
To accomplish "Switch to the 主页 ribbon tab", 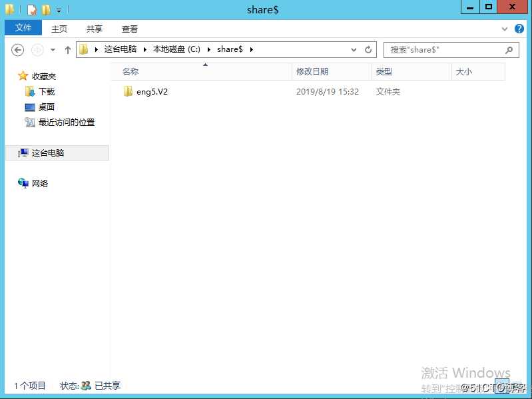I will pos(59,29).
